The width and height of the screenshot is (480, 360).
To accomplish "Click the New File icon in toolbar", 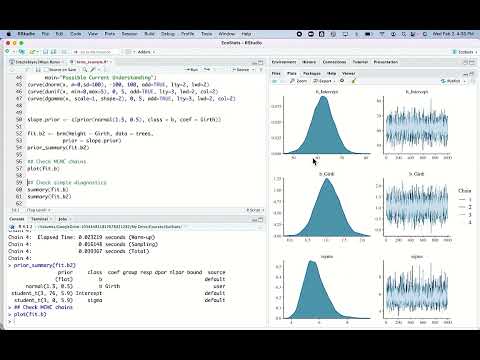I will [8, 52].
